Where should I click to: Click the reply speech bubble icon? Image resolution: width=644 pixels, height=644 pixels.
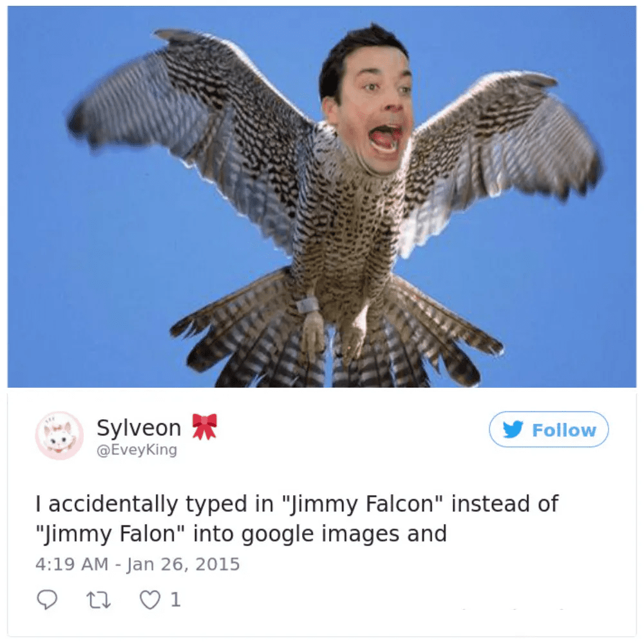pos(47,599)
